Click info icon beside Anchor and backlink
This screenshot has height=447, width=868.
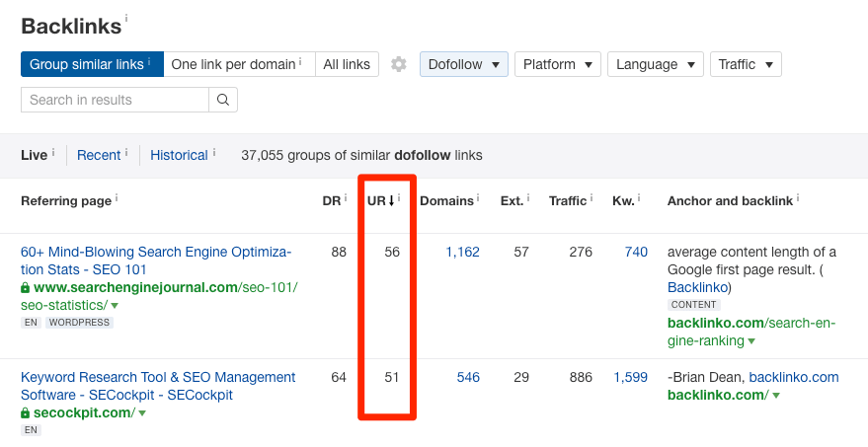coord(799,198)
